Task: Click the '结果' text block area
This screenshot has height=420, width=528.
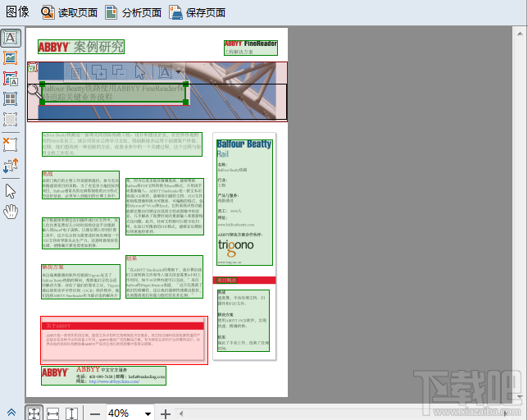Action: [x=164, y=277]
